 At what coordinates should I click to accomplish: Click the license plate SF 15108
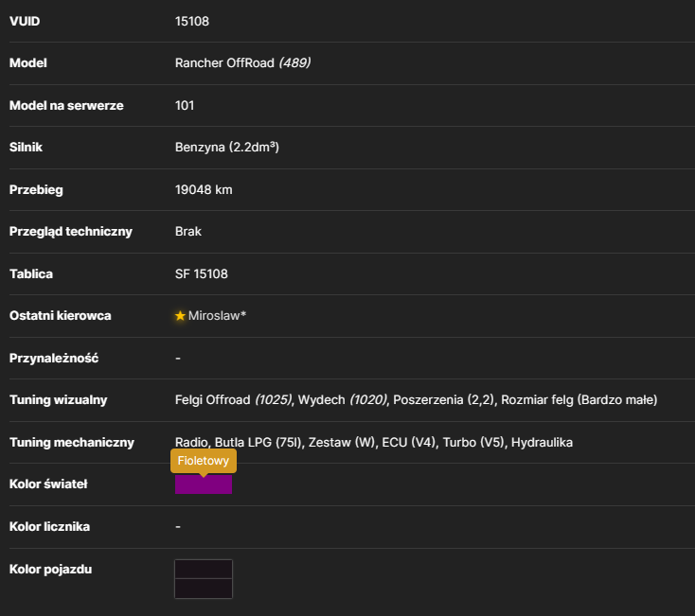pos(202,273)
